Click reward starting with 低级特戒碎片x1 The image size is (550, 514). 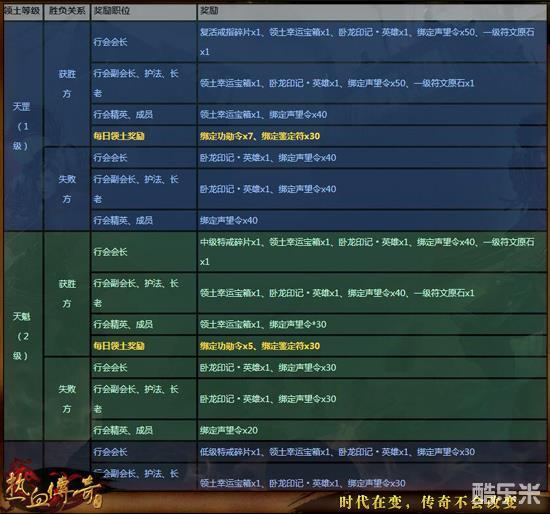tap(337, 452)
